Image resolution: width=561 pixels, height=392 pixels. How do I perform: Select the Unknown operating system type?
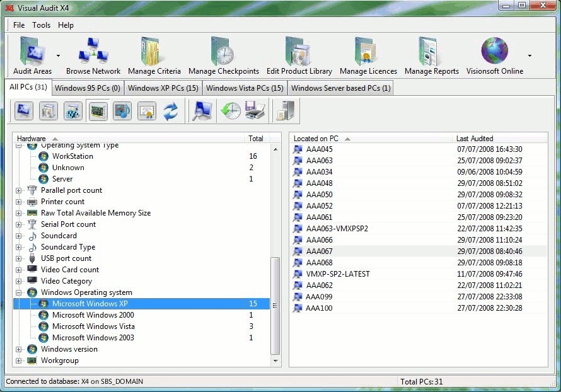coord(68,168)
